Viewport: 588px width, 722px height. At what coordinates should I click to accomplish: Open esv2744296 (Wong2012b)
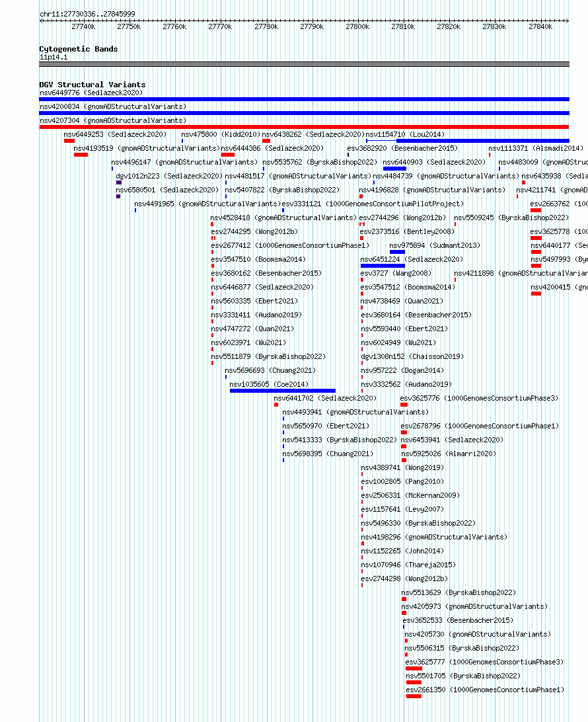(402, 217)
